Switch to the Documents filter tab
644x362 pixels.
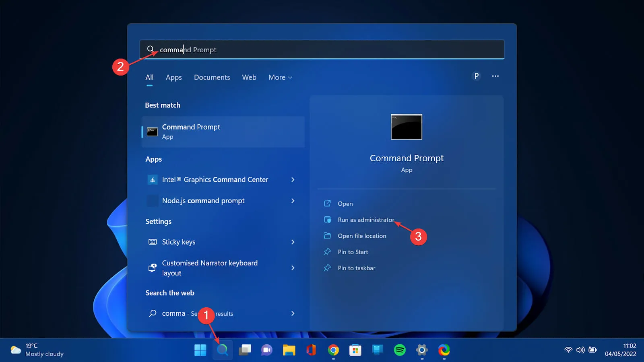point(212,78)
